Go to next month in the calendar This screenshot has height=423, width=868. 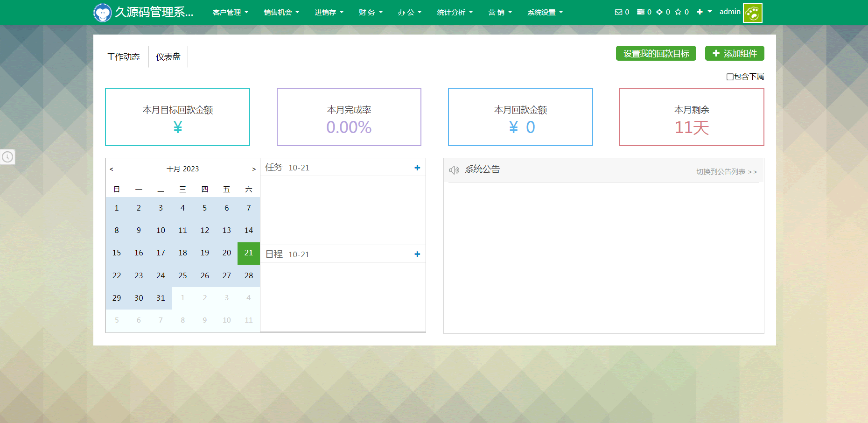[x=254, y=169]
